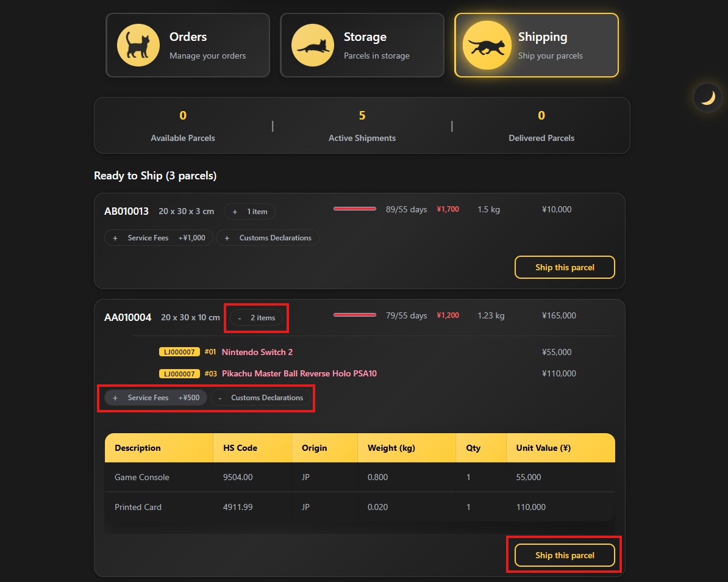Toggle dark mode with the moon icon
The height and width of the screenshot is (582, 728).
[707, 98]
